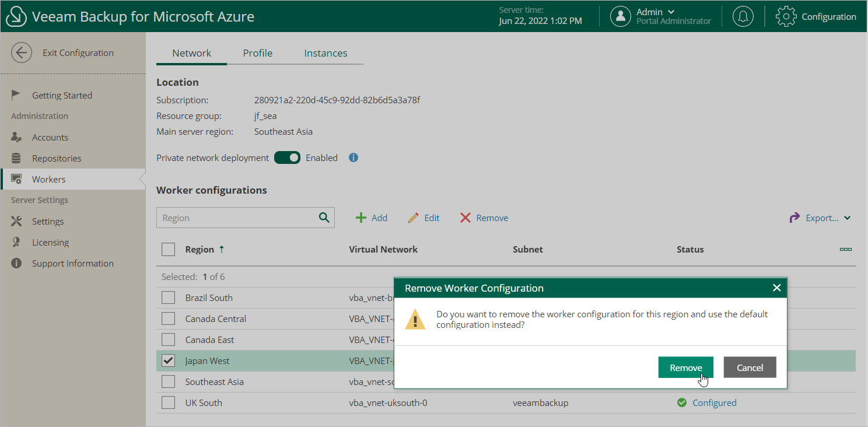Click the Region search input field
The height and width of the screenshot is (427, 868).
pos(236,218)
